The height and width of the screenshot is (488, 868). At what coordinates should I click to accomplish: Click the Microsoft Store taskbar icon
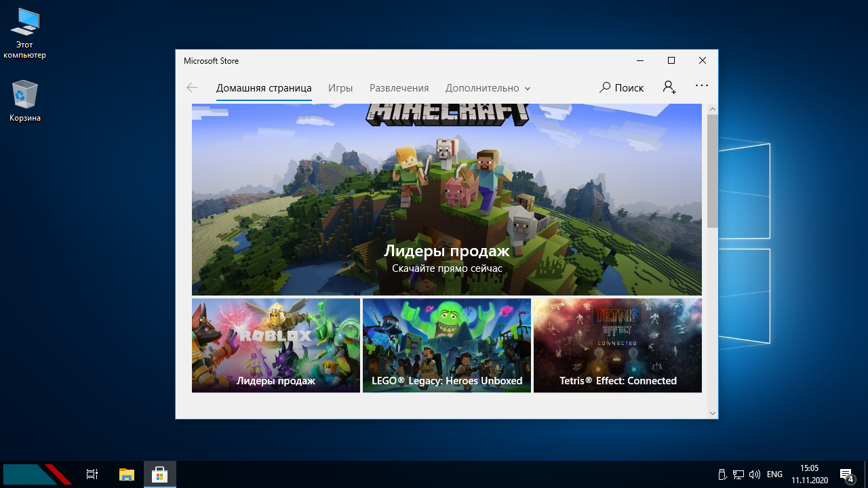pos(159,474)
